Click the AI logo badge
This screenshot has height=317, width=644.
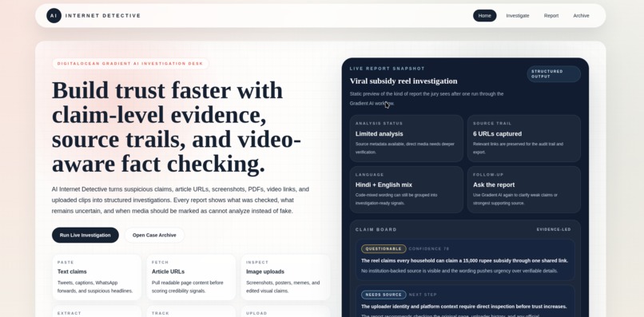point(54,16)
